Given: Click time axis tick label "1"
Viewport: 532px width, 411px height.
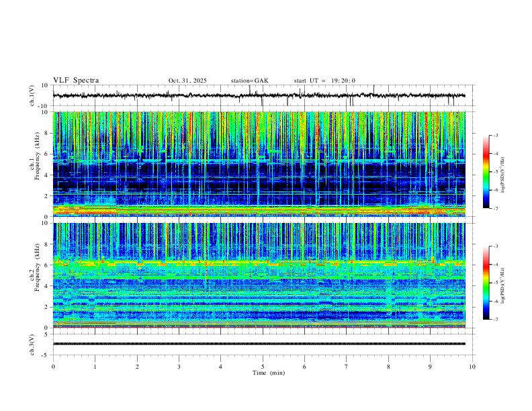Looking at the screenshot, I should [x=95, y=367].
